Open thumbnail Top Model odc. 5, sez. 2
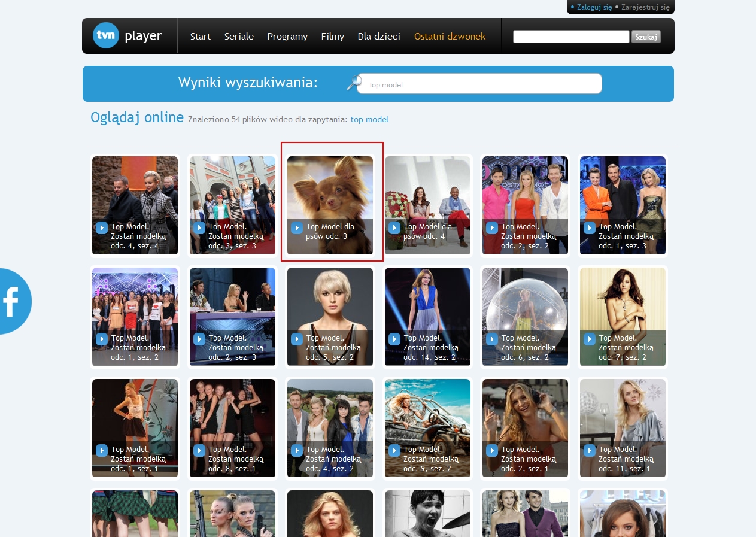 tap(330, 316)
